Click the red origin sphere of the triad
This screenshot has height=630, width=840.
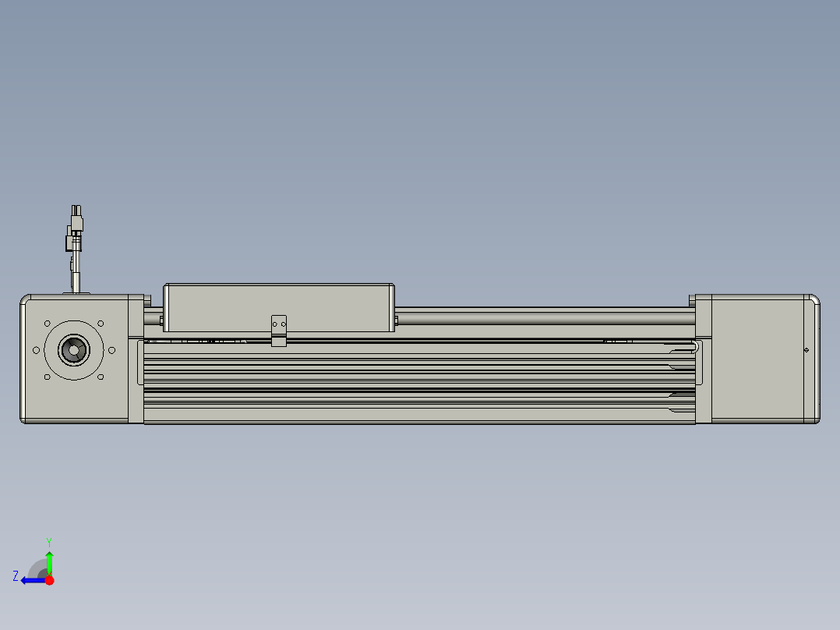click(49, 580)
